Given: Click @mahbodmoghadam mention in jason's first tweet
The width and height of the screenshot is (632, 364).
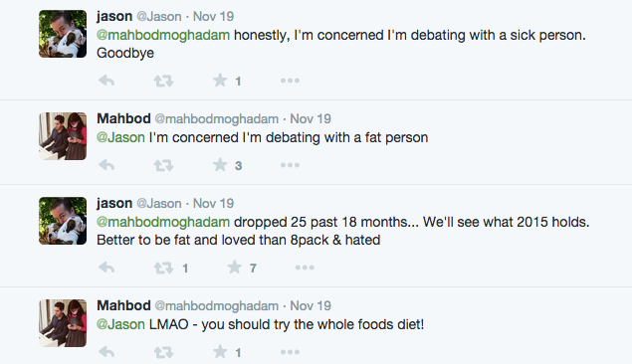Looking at the screenshot, I should [x=163, y=36].
